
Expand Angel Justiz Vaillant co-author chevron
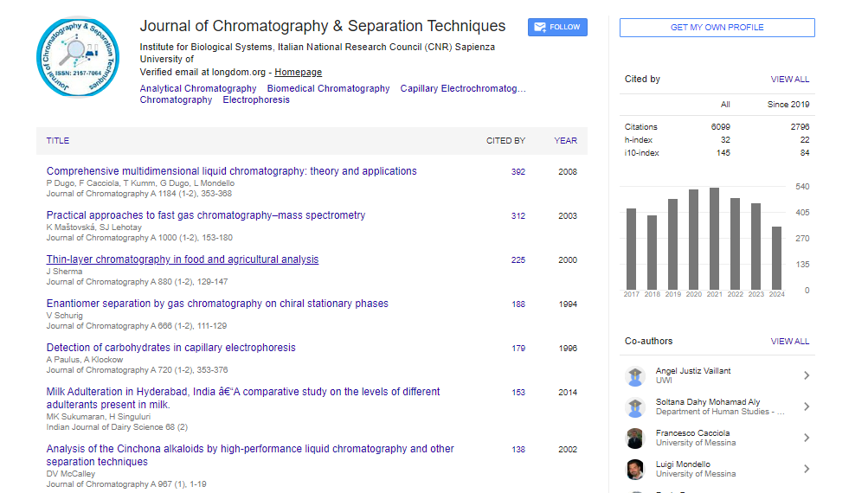pos(806,376)
